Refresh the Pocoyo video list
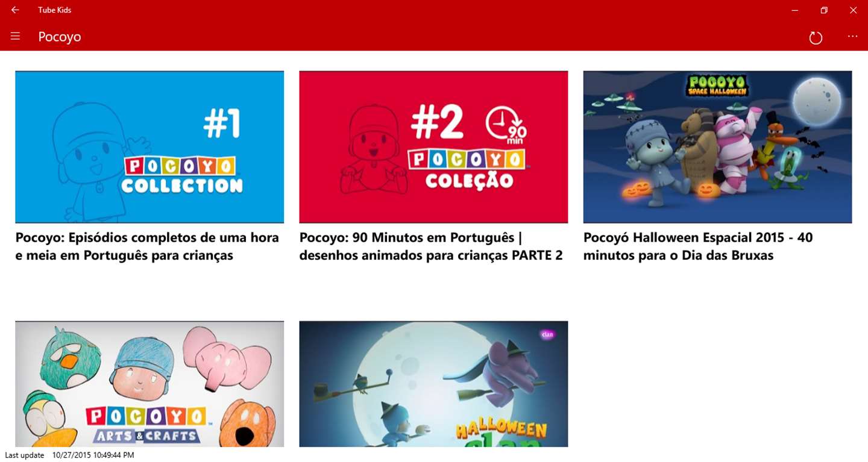The height and width of the screenshot is (462, 868). pyautogui.click(x=816, y=38)
